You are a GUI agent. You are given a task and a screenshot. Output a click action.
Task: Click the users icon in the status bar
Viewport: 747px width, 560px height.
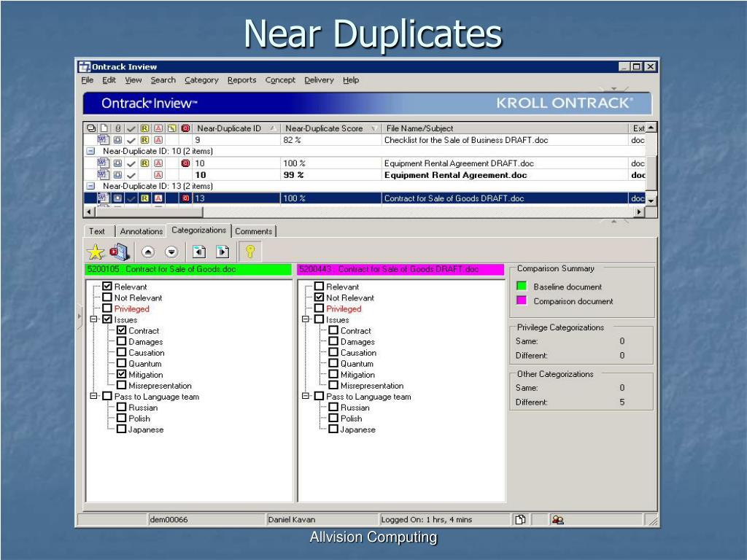tap(557, 519)
